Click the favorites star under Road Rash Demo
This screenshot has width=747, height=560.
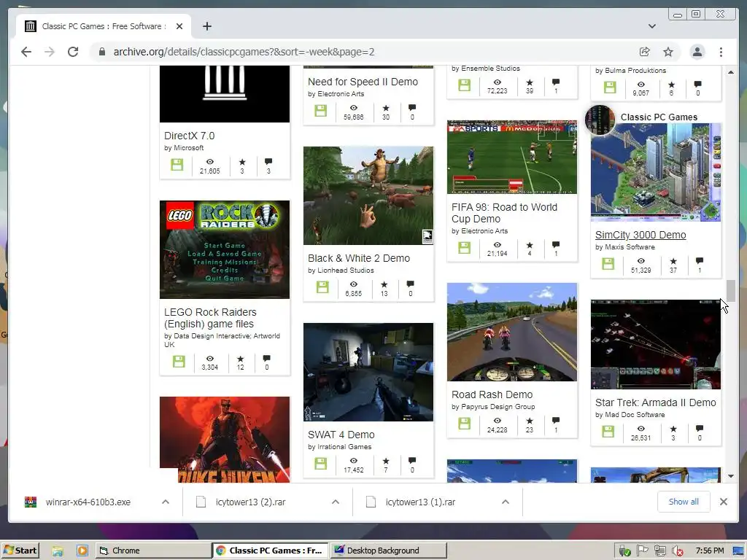[x=530, y=421]
